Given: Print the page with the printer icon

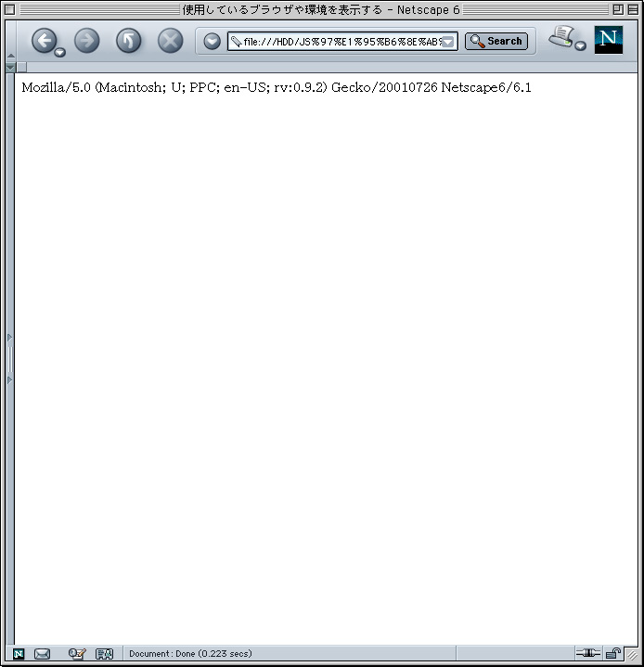Looking at the screenshot, I should pos(561,36).
